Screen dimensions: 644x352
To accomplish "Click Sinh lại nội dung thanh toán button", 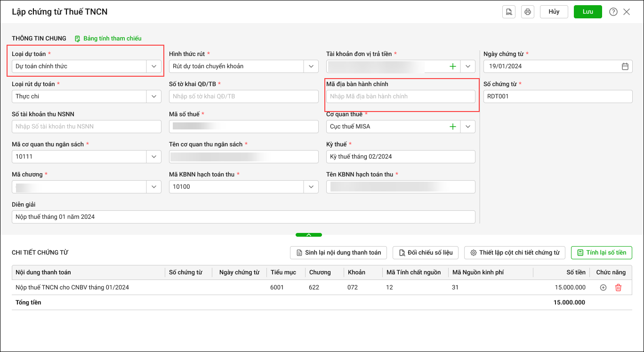I will [x=338, y=253].
